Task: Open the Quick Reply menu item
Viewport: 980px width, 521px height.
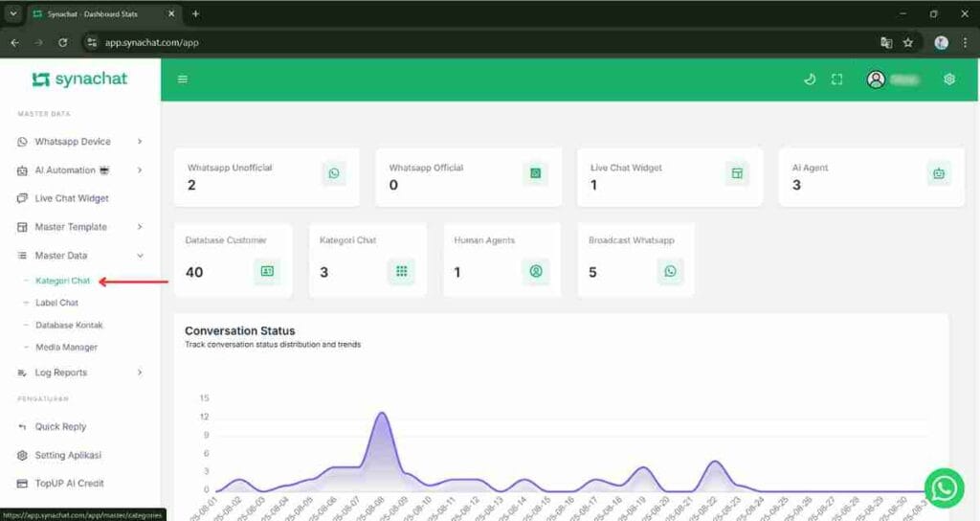Action: point(60,426)
